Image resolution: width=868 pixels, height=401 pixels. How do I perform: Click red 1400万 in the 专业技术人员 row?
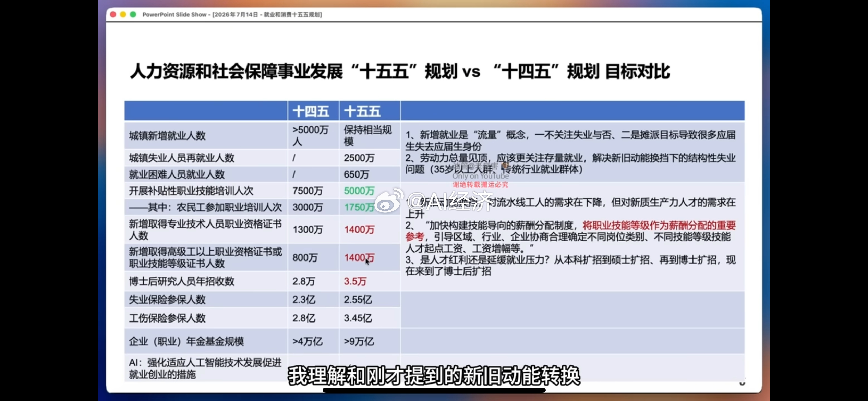(x=359, y=230)
